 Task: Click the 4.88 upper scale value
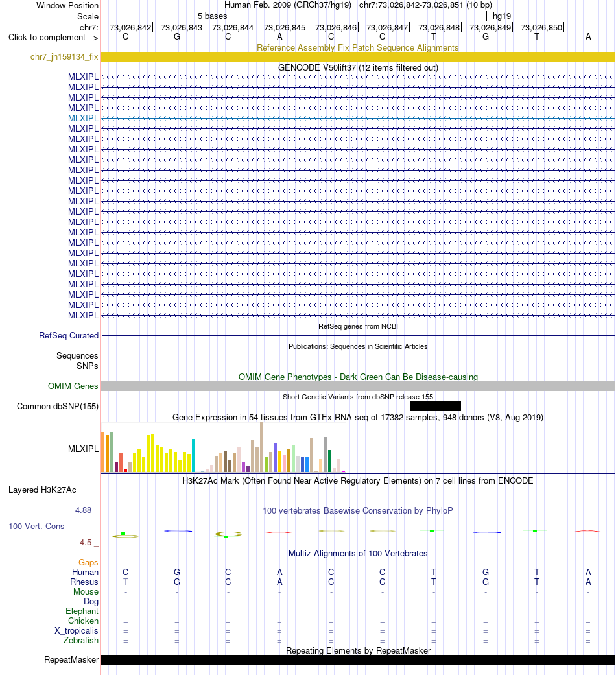tap(83, 510)
